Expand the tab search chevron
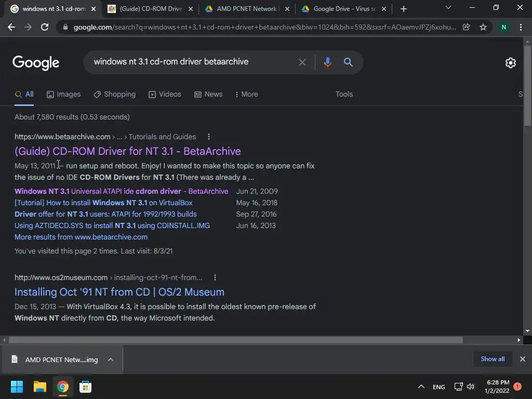This screenshot has width=532, height=399. [x=448, y=7]
